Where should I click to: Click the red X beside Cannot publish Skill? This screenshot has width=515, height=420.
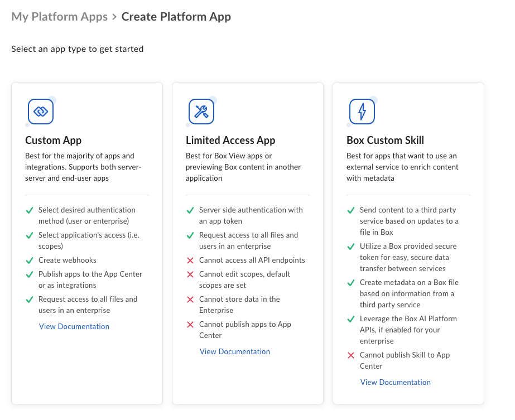click(351, 355)
